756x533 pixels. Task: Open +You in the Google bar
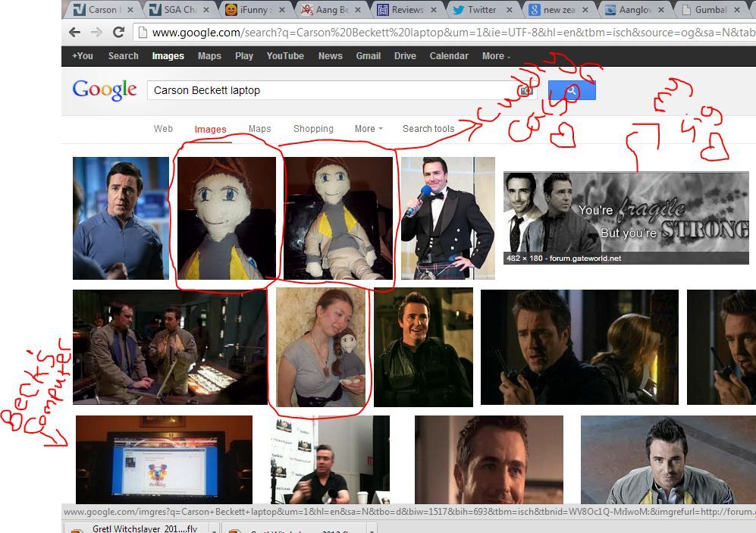tap(83, 56)
